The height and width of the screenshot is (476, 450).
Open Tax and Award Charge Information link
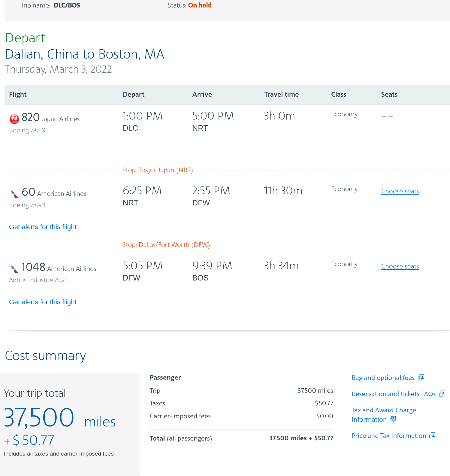pyautogui.click(x=384, y=415)
